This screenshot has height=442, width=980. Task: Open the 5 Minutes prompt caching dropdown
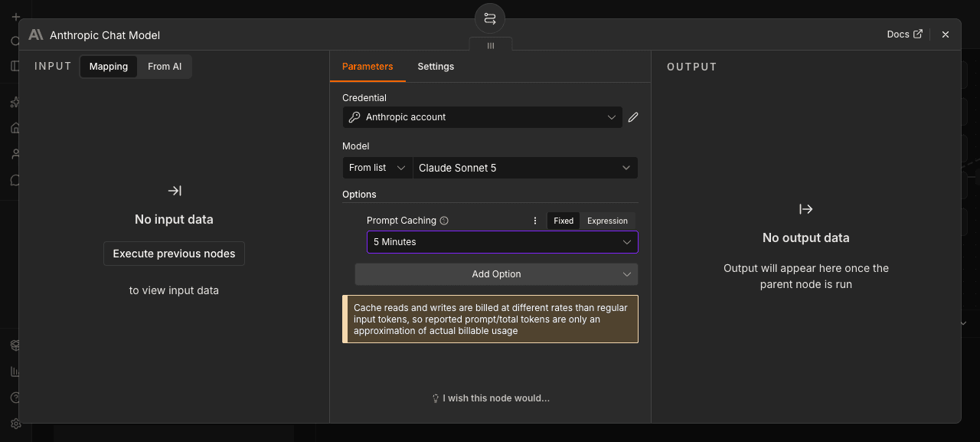click(x=502, y=242)
